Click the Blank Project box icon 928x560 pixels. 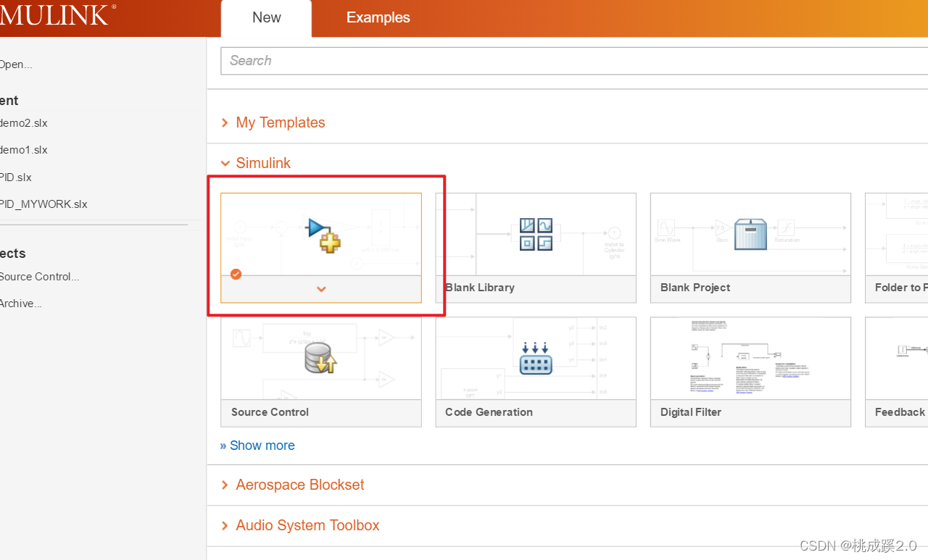tap(751, 235)
